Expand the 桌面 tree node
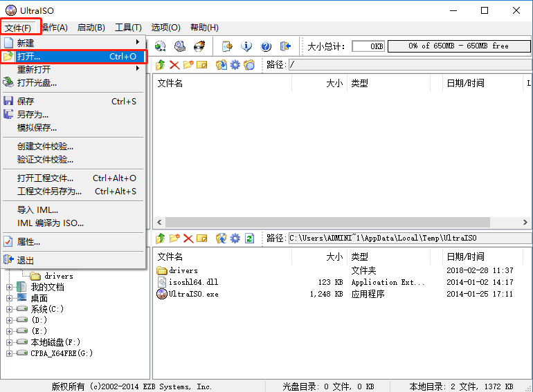Screen dimensions: 533x392 [9, 299]
